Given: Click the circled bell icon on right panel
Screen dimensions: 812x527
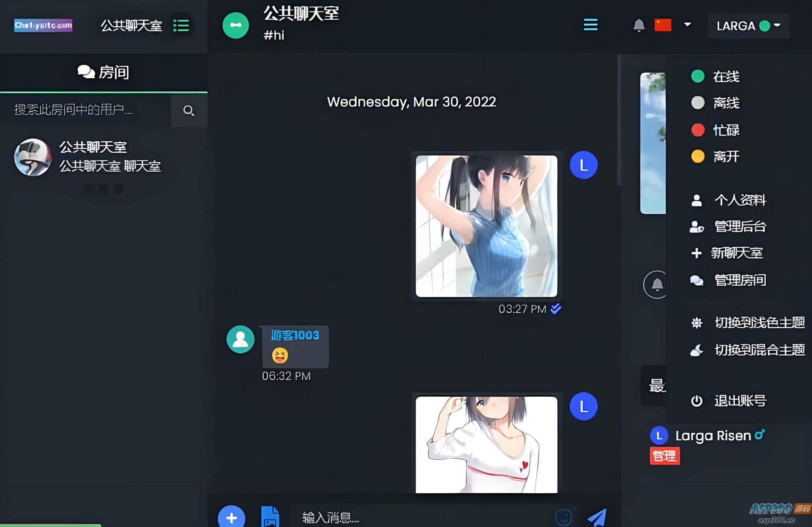Looking at the screenshot, I should (x=657, y=284).
